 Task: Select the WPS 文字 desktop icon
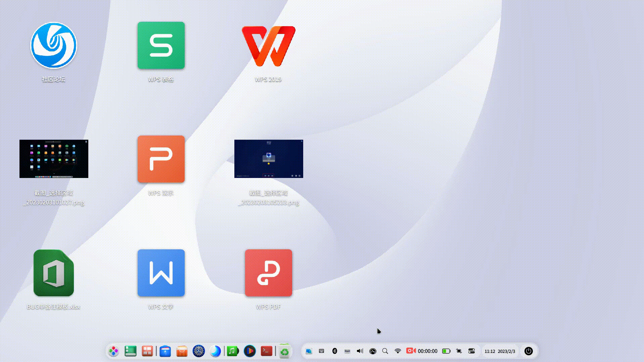click(161, 273)
